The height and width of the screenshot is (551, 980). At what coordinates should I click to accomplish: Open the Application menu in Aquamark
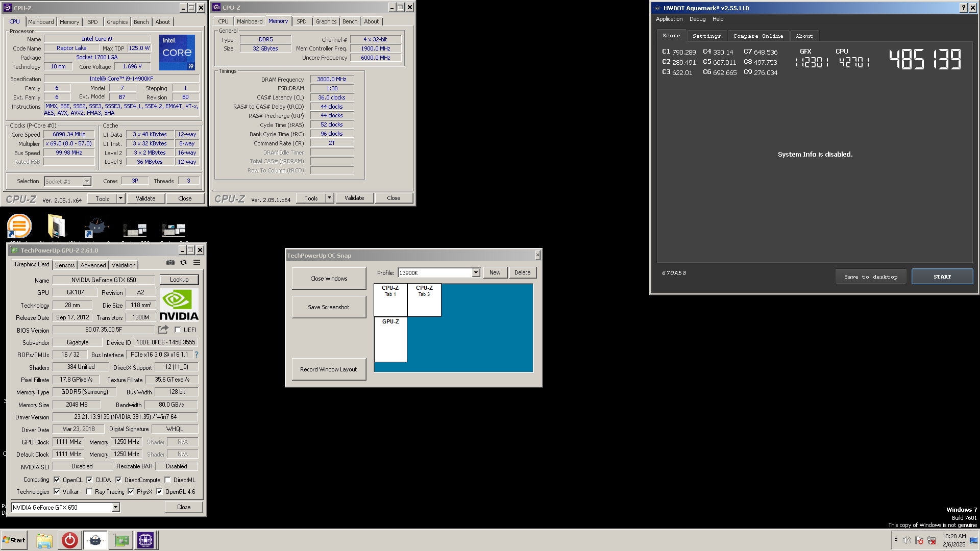(x=669, y=19)
